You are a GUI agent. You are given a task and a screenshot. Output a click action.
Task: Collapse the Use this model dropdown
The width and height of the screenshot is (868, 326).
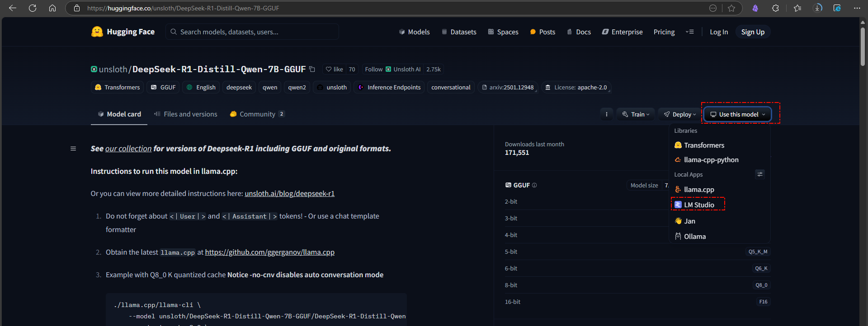click(738, 114)
